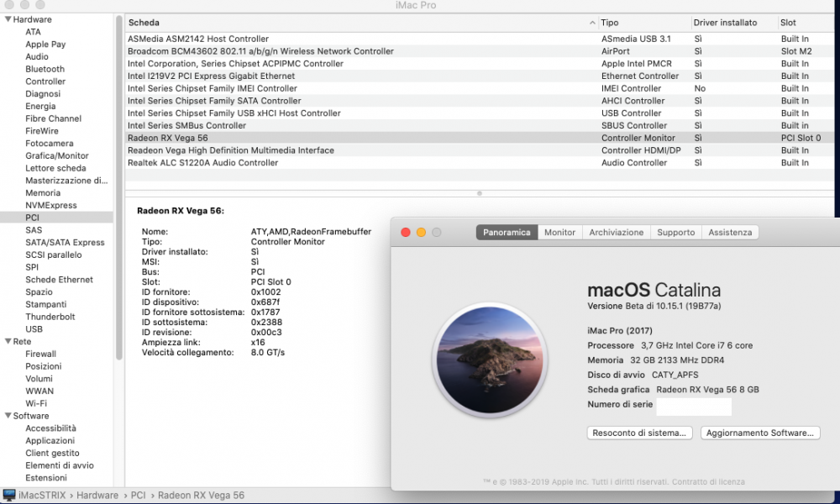The image size is (840, 504).
Task: Select Applicazioni under Software
Action: tap(50, 440)
